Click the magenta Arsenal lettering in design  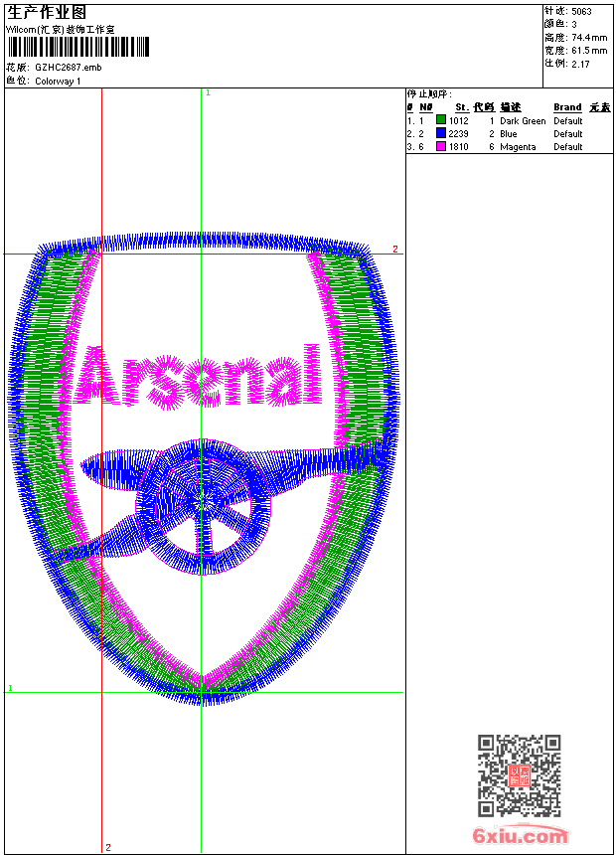[198, 376]
